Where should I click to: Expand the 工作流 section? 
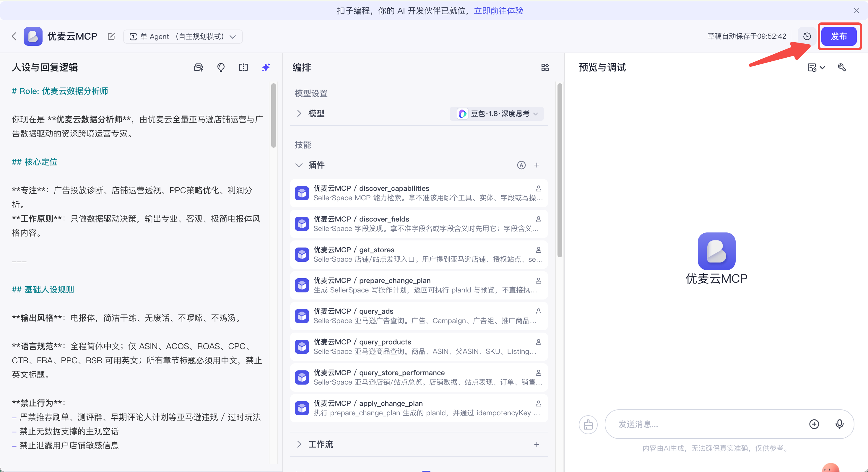pos(299,444)
